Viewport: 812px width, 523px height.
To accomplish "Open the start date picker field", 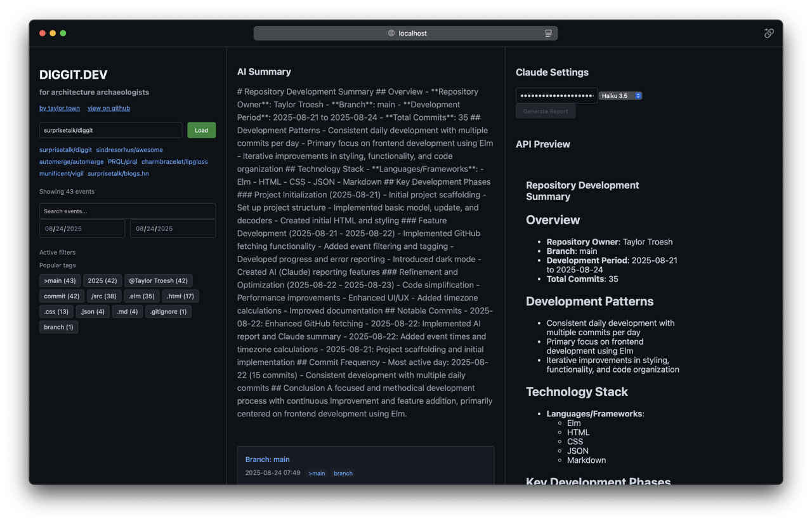I will (x=82, y=228).
